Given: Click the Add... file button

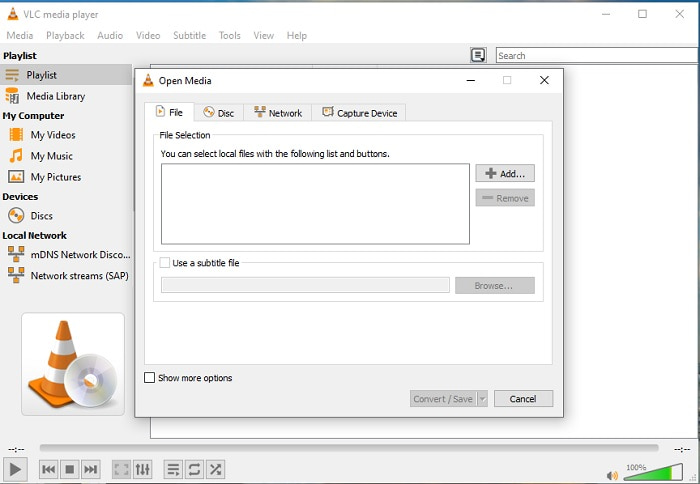Looking at the screenshot, I should pyautogui.click(x=505, y=173).
